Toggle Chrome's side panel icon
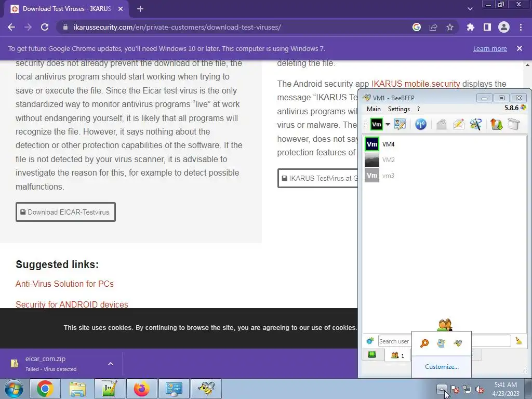Image resolution: width=532 pixels, height=399 pixels. 487,27
